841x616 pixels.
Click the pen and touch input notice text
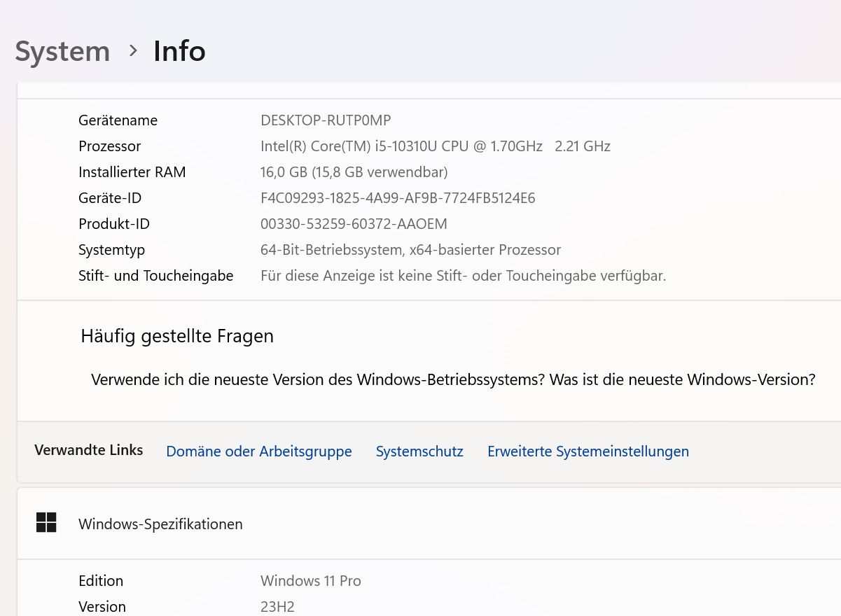pos(463,276)
